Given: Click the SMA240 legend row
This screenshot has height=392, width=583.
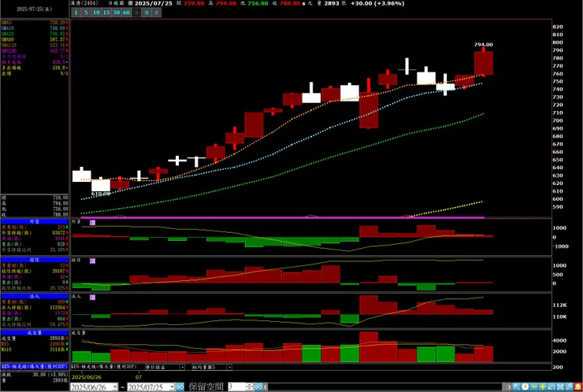Looking at the screenshot, I should (x=34, y=50).
